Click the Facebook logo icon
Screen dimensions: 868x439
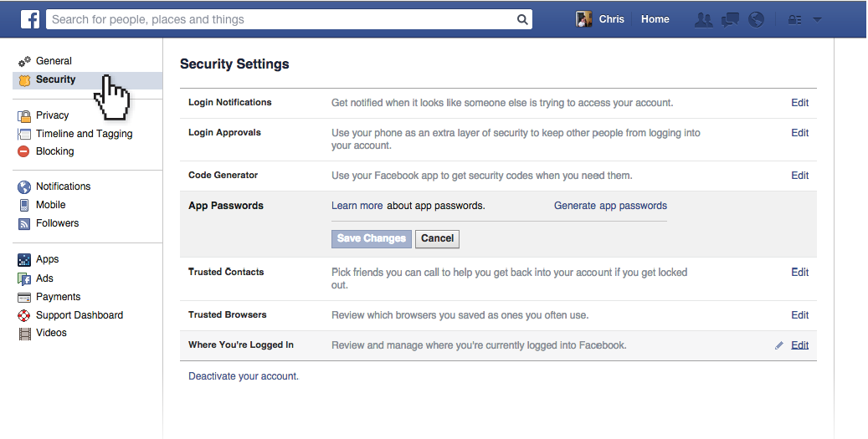click(30, 19)
